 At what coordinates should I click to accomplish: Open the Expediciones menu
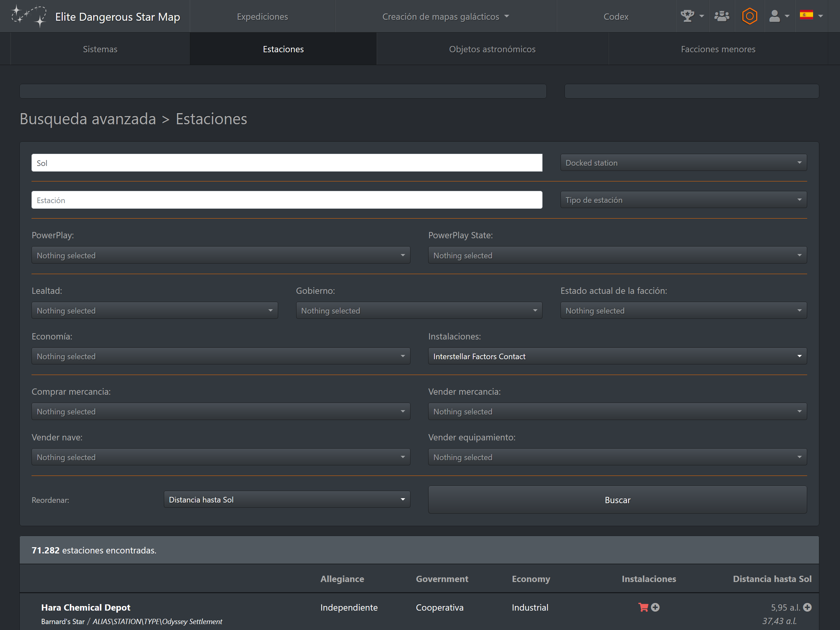pos(262,16)
